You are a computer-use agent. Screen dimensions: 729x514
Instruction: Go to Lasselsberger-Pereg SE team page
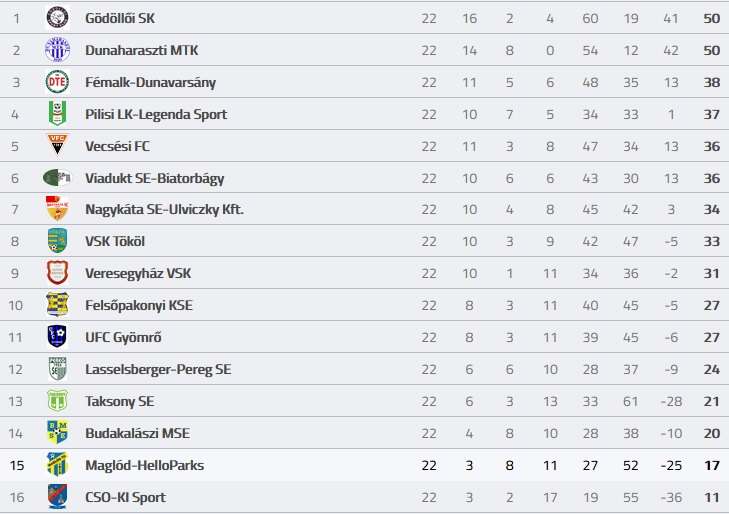[x=158, y=369]
